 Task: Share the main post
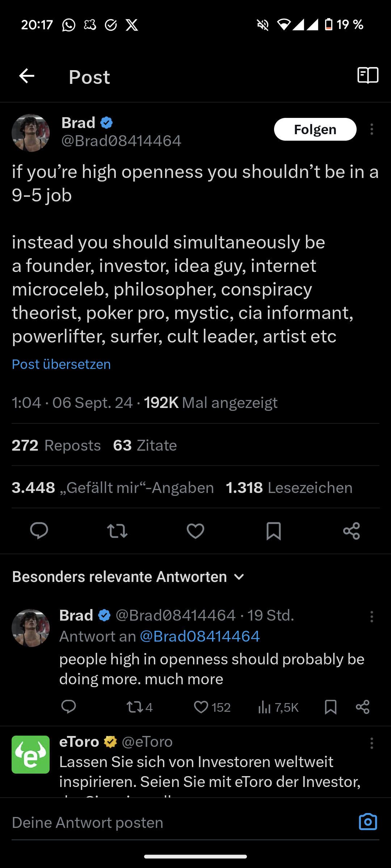coord(351,531)
